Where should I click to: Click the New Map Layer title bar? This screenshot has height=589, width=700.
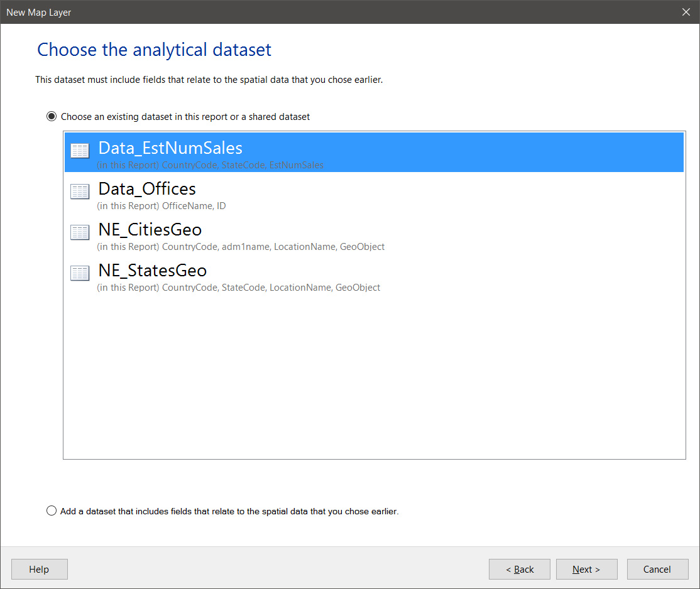314,13
